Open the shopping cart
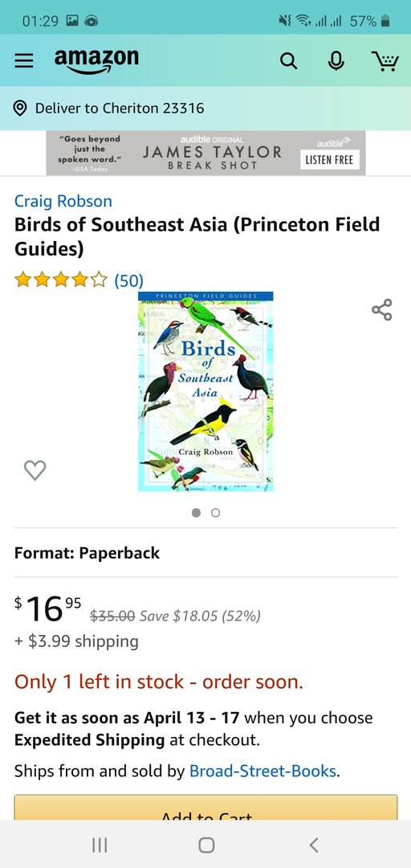This screenshot has width=411, height=868. (384, 61)
